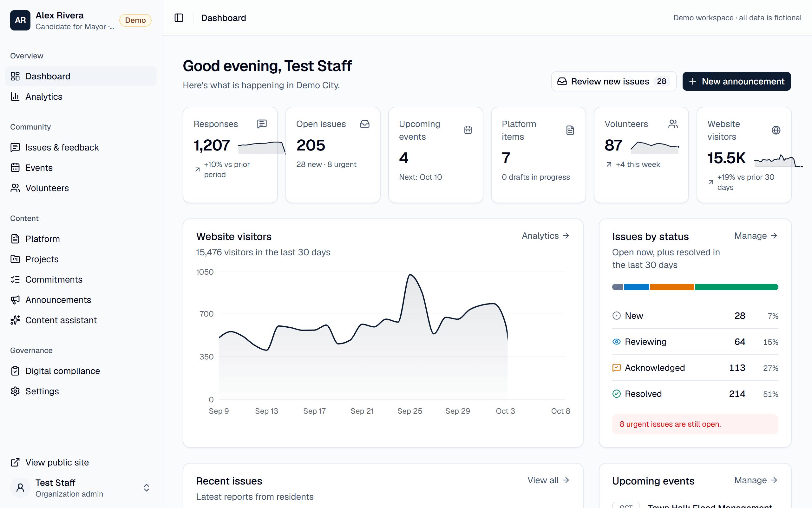Click the Demo badge next to Alex Rivera
The height and width of the screenshot is (508, 812).
pos(135,20)
